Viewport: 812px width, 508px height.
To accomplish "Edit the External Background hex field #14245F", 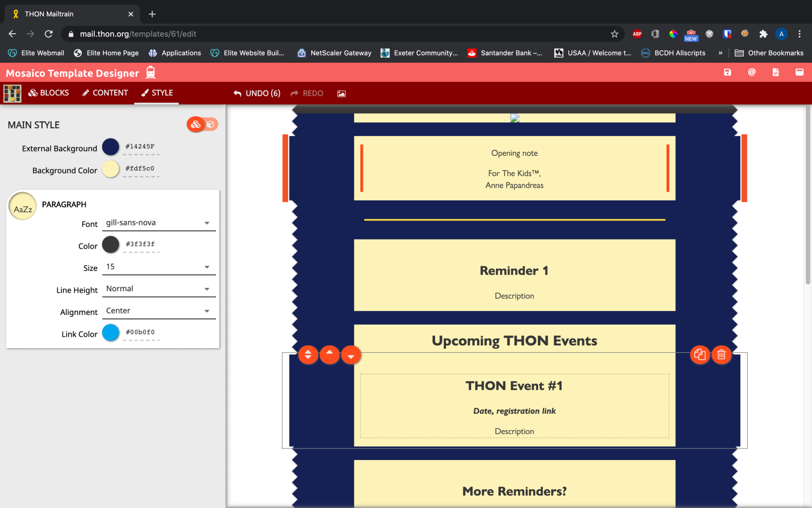I will tap(141, 147).
